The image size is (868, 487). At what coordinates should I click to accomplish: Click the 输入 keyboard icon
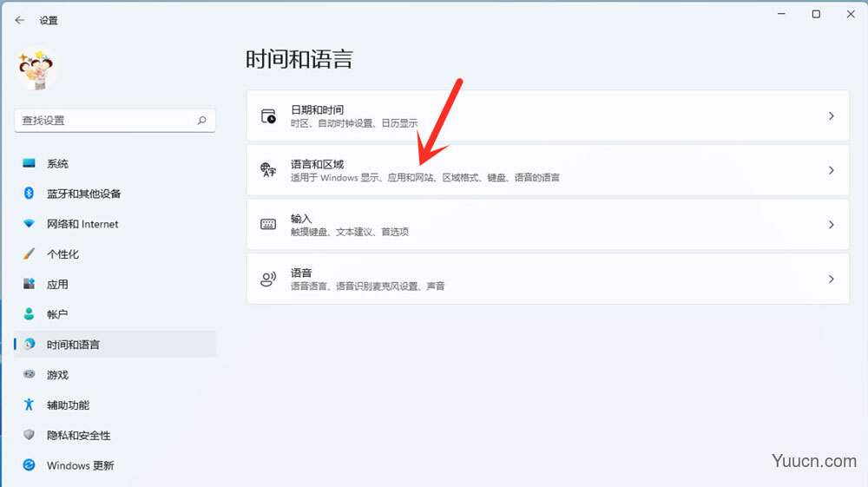pyautogui.click(x=268, y=224)
